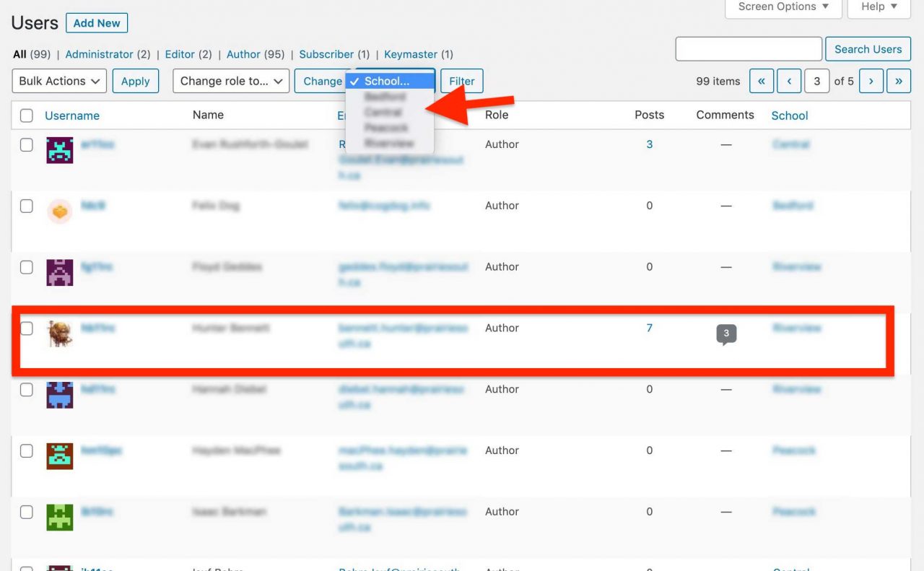The height and width of the screenshot is (571, 924).
Task: Check the Hayden MacPhee row checkbox
Action: 27,450
